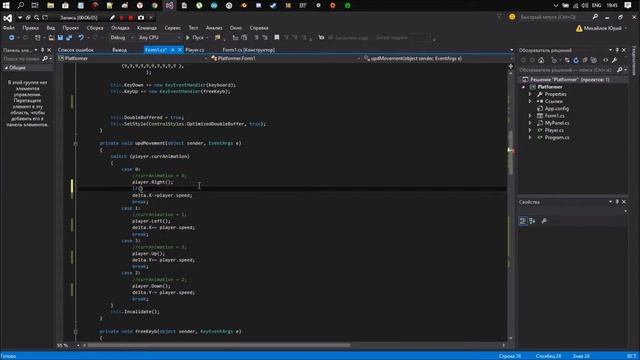Screen dimensions: 640x360
Task: Click the vertical editor scrollbar thumb
Action: [510, 153]
